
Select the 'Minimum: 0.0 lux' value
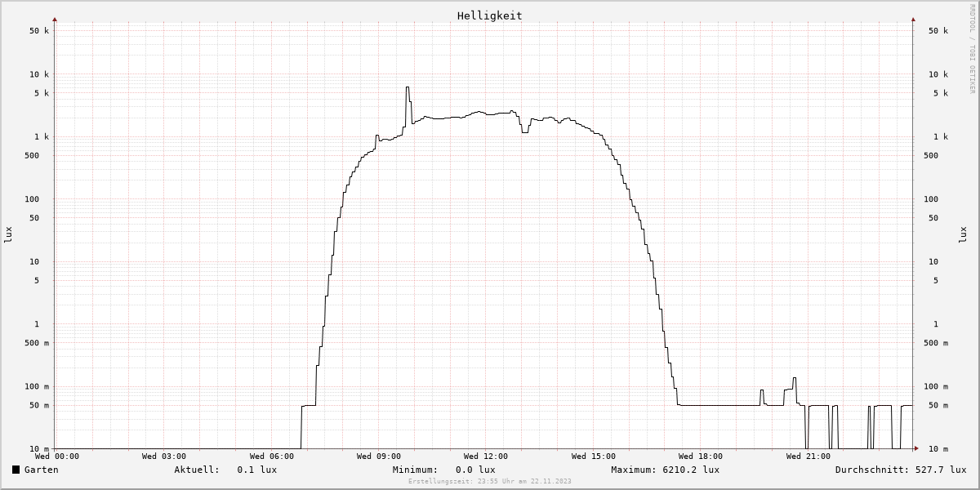pos(443,470)
